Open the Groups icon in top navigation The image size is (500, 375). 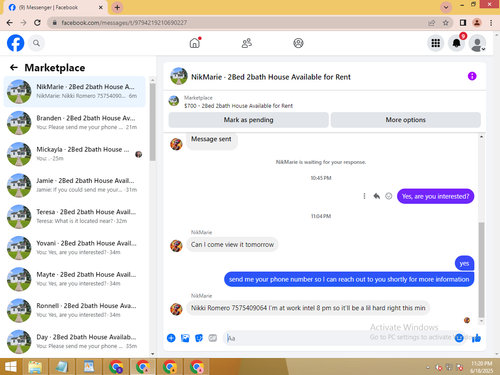tap(298, 43)
